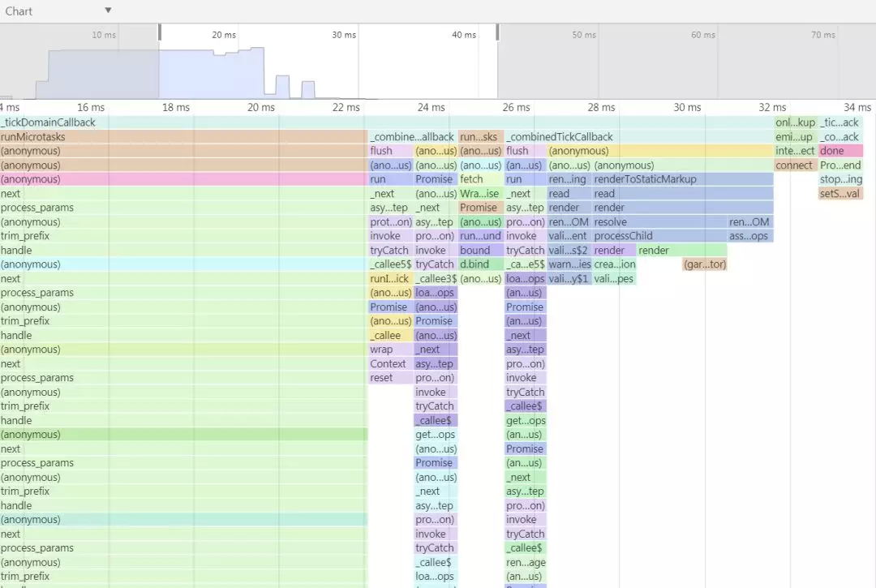This screenshot has height=588, width=876.
Task: Select the left overview range handle
Action: (160, 32)
